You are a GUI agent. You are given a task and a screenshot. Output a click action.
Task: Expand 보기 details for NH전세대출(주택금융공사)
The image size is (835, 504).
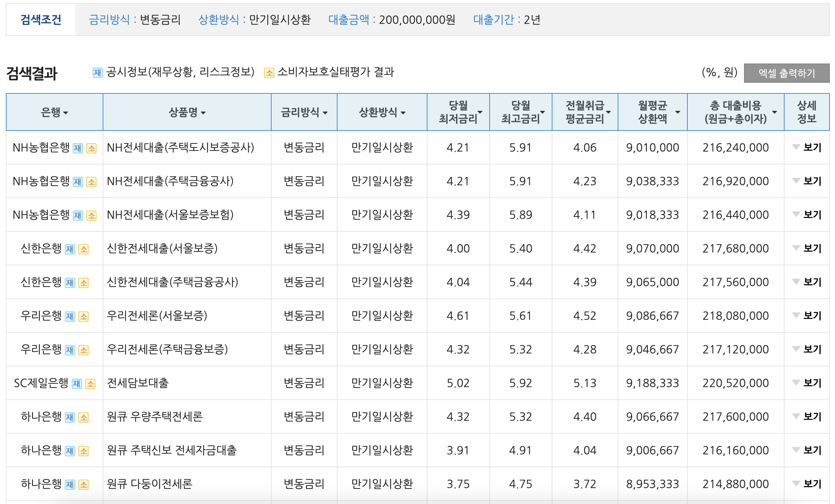tap(807, 181)
